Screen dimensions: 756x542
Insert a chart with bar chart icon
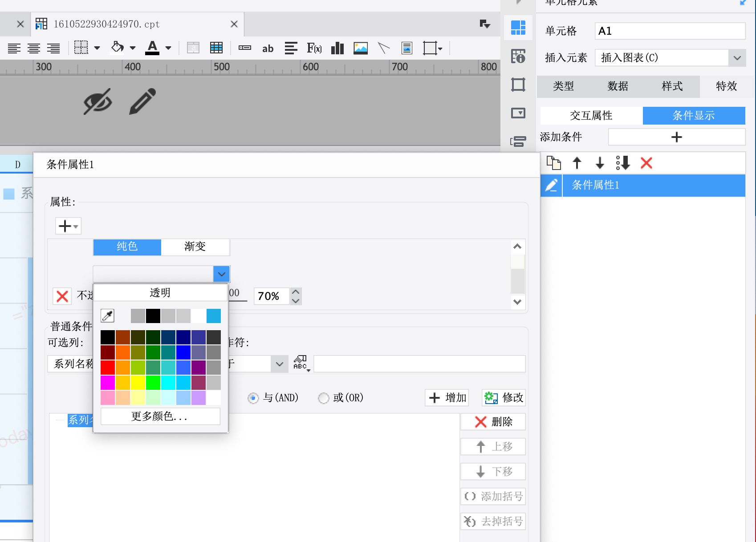[337, 48]
